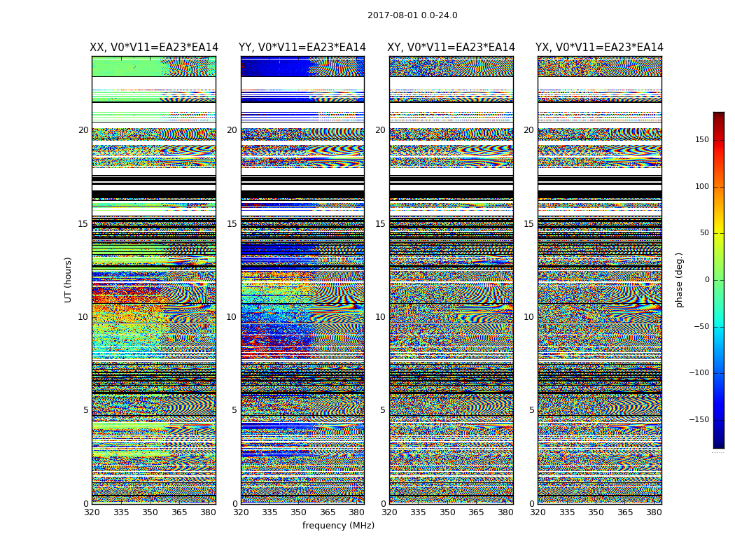Screen dimensions: 735x560
Task: Click the 20 hour tick label of the YX panel
Action: tap(528, 130)
